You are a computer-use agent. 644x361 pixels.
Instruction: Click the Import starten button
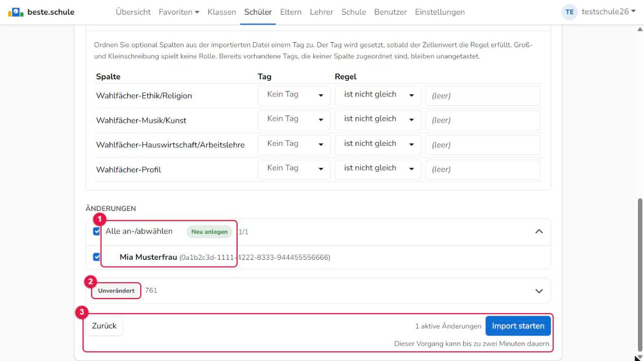(518, 326)
